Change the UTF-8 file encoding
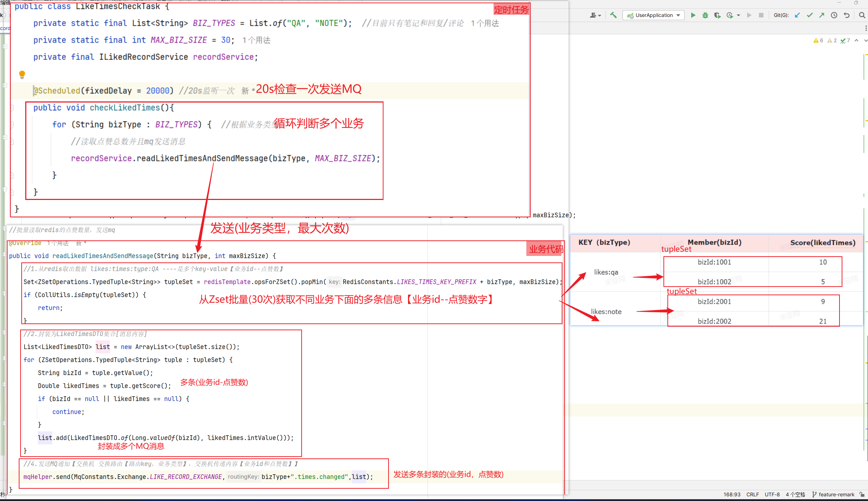Image resolution: width=868 pixels, height=501 pixels. 772,495
